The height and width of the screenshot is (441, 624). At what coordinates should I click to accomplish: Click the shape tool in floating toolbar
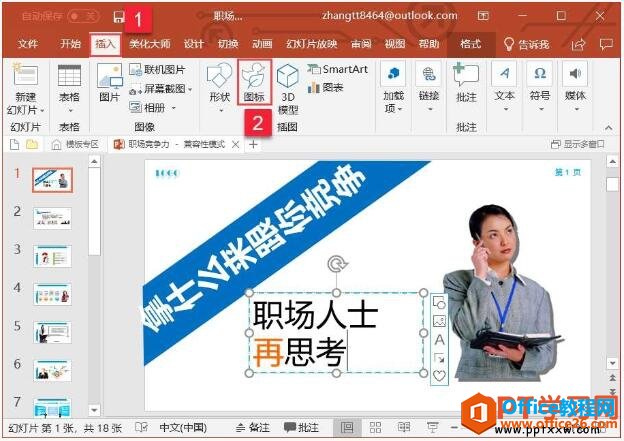tap(439, 304)
